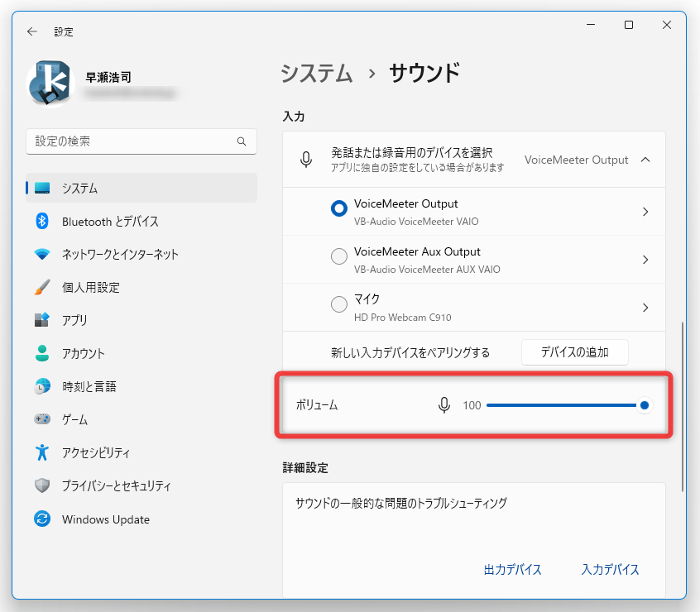Open Windows Update page
The width and height of the screenshot is (700, 612).
click(x=141, y=519)
